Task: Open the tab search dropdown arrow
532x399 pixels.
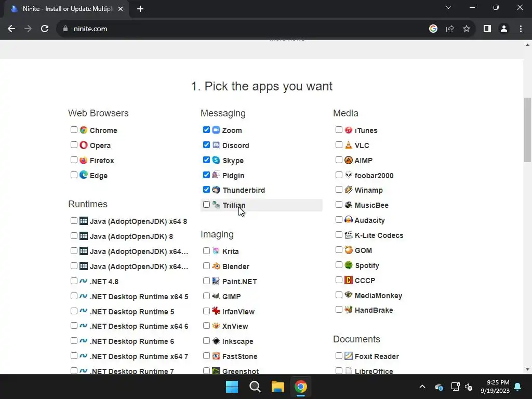Action: click(x=448, y=7)
